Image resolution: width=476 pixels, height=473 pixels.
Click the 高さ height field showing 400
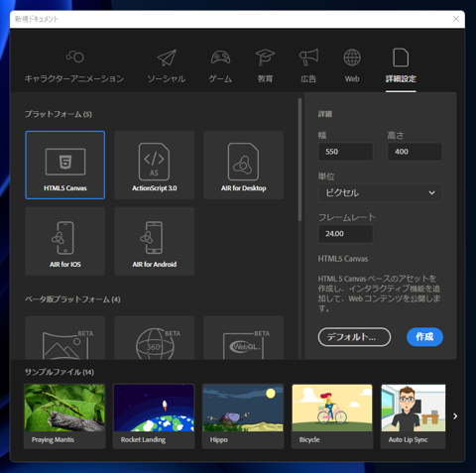click(x=415, y=152)
